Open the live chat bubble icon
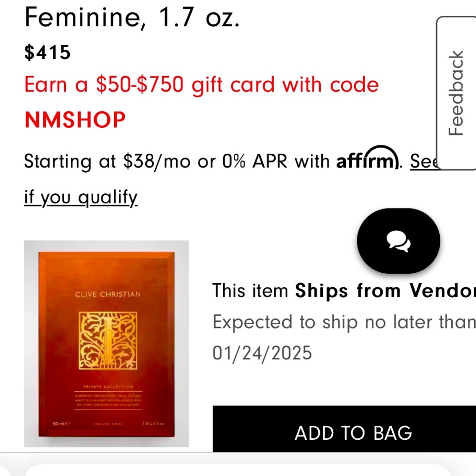The width and height of the screenshot is (476, 476). coord(398,241)
